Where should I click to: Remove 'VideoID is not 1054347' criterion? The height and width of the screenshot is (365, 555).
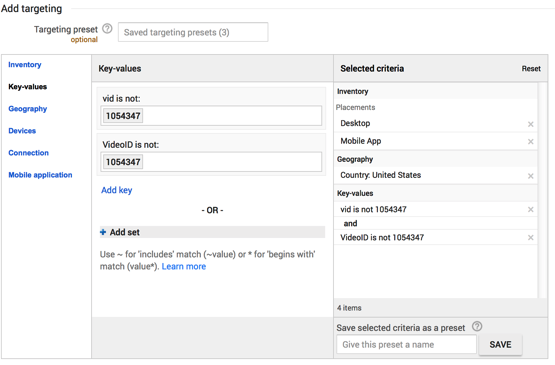click(x=531, y=238)
